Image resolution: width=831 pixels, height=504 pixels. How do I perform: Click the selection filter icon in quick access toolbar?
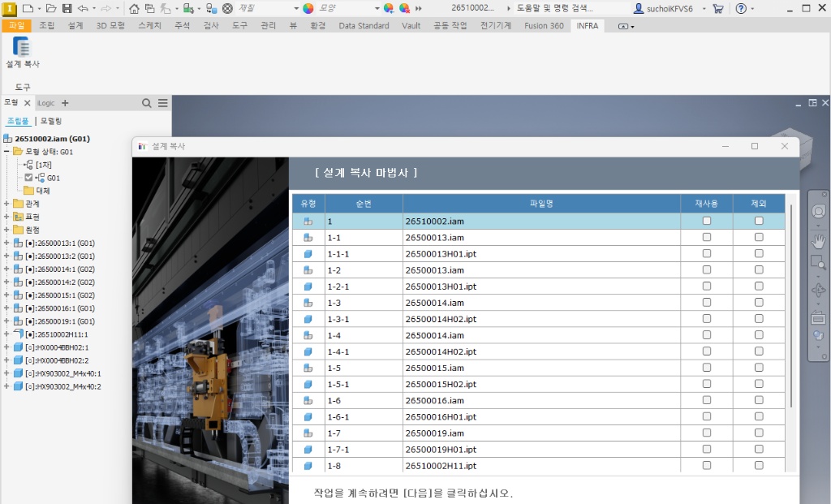tap(188, 8)
